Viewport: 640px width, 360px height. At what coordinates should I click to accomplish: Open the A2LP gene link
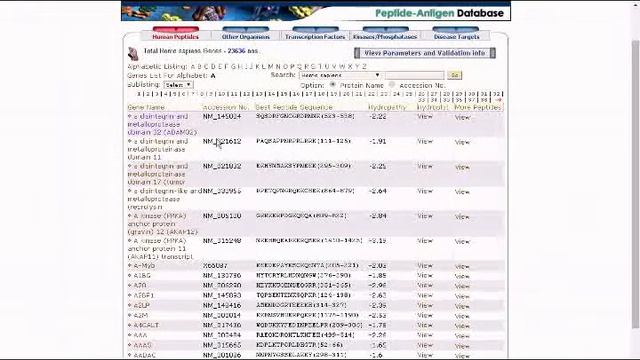coord(142,305)
